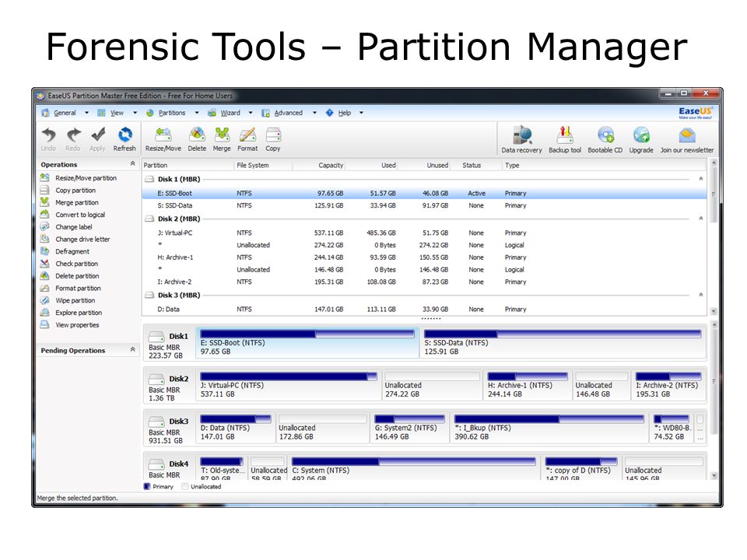Select E: SSD-Boot block in disk map

307,343
